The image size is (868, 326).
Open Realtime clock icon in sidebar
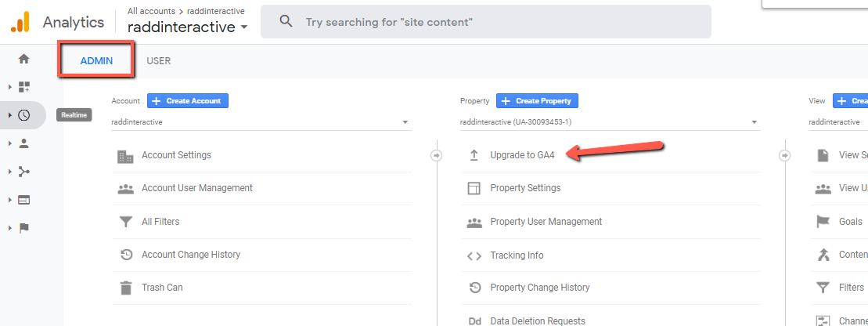point(23,115)
